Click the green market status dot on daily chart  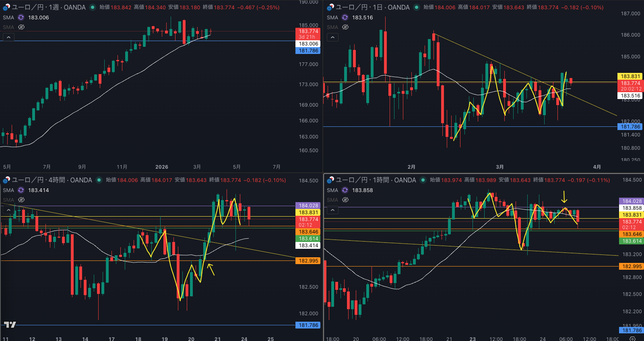417,7
